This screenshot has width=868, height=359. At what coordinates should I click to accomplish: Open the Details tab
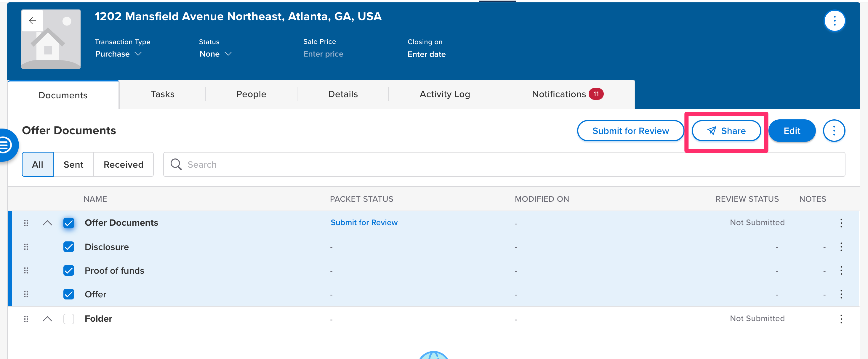(343, 94)
